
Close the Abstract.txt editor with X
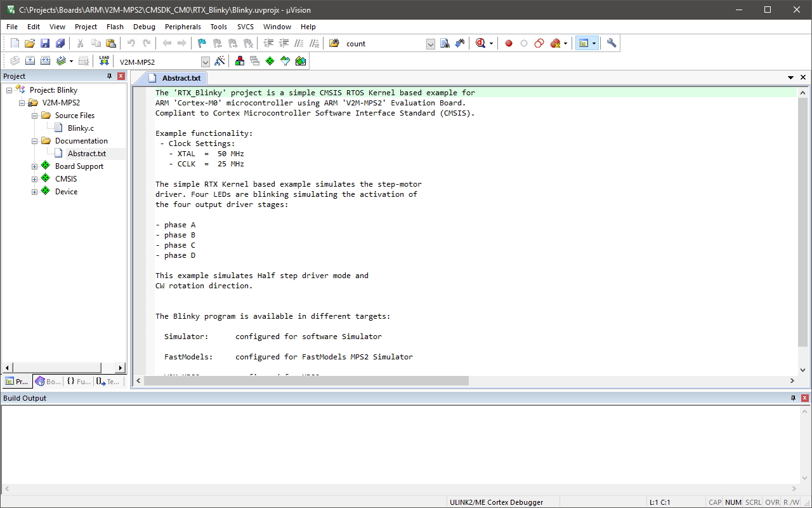(x=803, y=77)
